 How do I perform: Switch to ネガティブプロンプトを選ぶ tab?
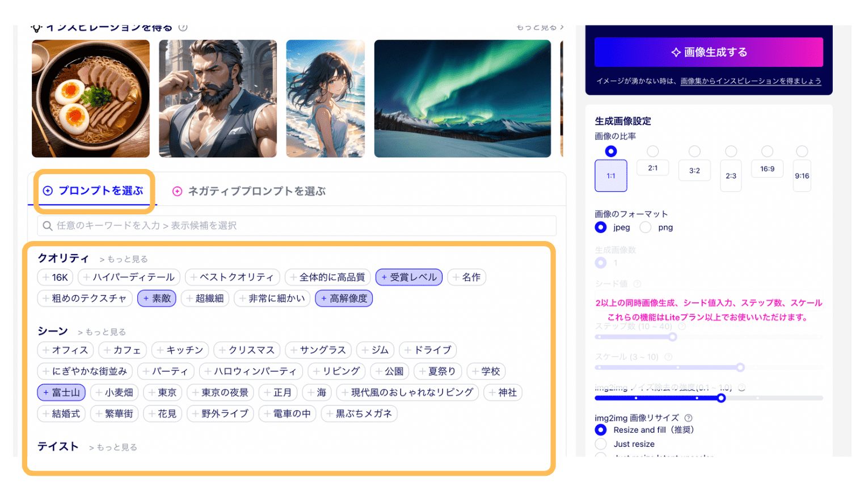click(248, 191)
